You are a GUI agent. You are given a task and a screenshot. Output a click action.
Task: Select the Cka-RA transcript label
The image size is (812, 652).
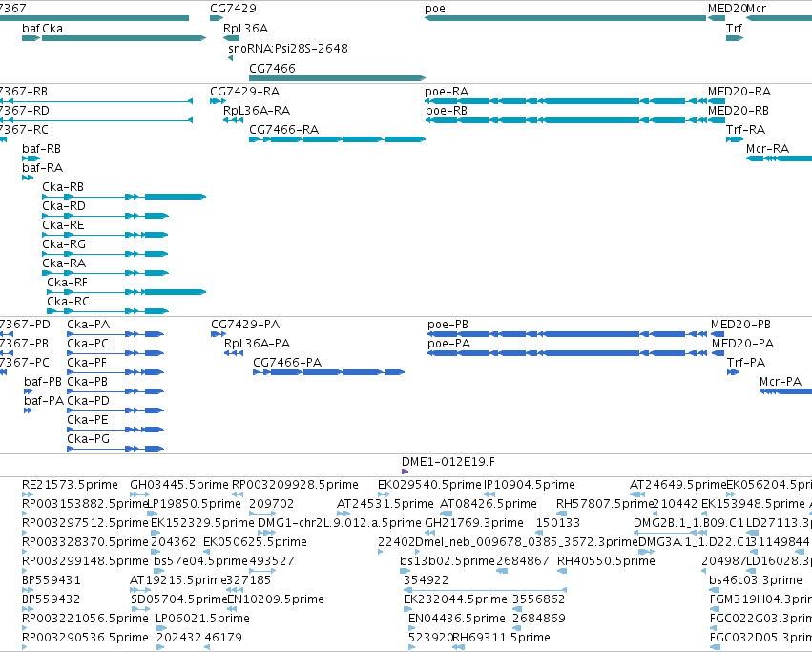click(64, 263)
